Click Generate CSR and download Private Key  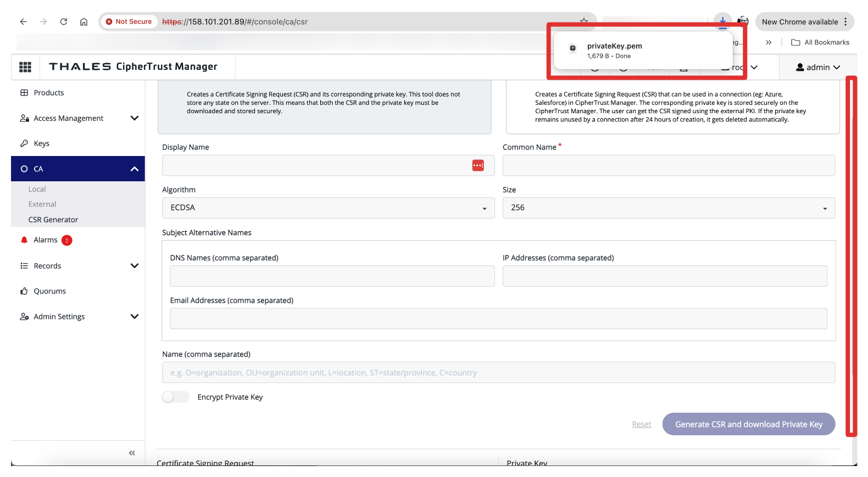[748, 424]
